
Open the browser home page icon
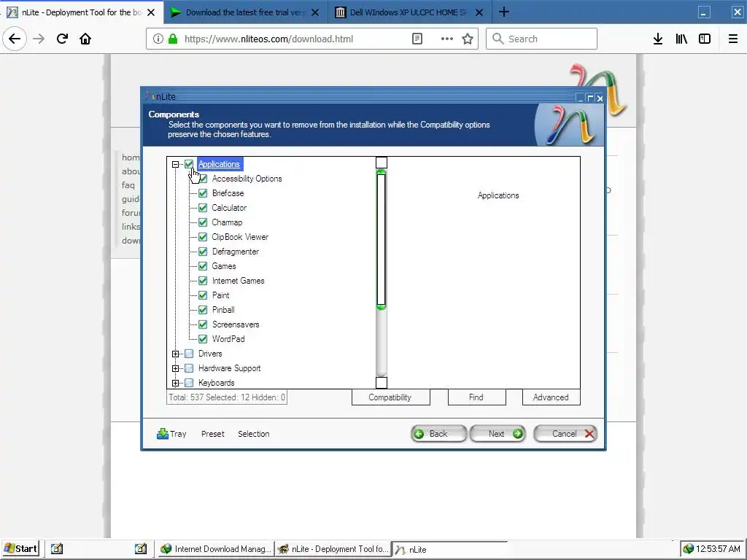85,39
